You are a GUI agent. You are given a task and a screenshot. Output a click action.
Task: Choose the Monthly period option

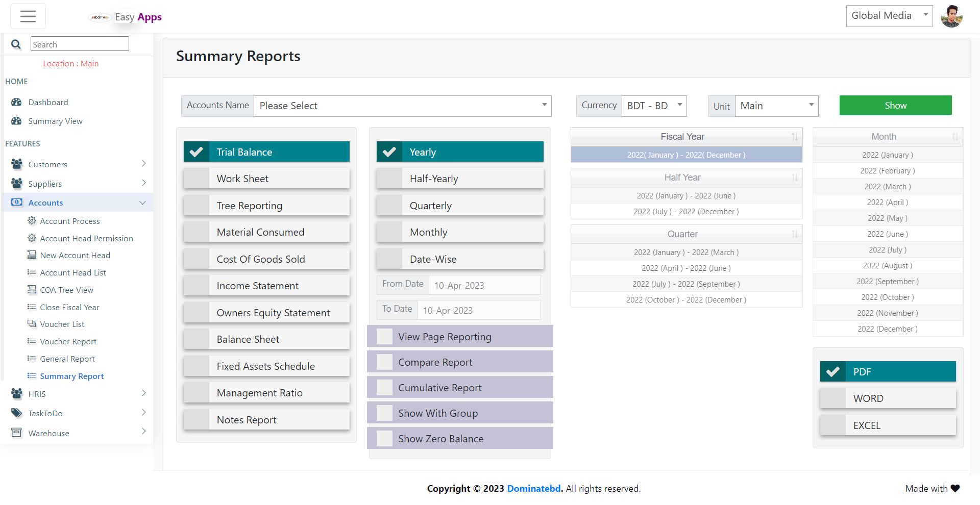pos(460,232)
